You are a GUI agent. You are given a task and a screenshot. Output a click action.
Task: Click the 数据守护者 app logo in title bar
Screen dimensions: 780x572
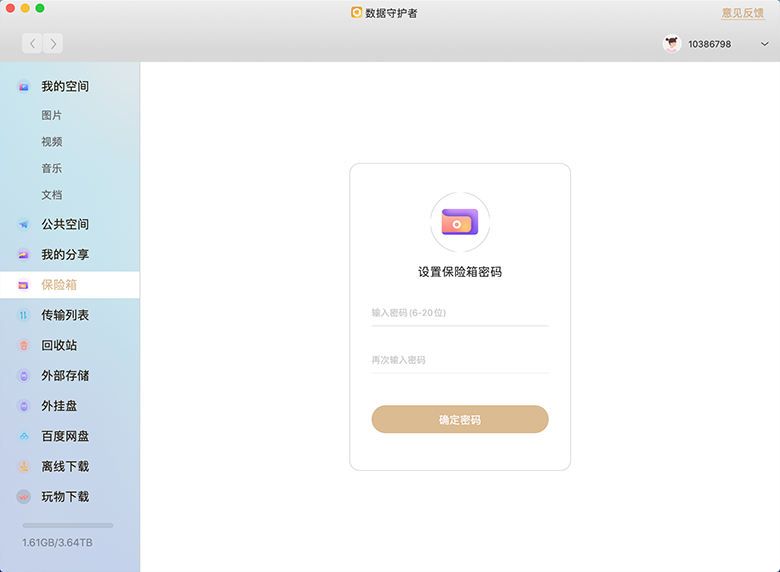point(356,12)
